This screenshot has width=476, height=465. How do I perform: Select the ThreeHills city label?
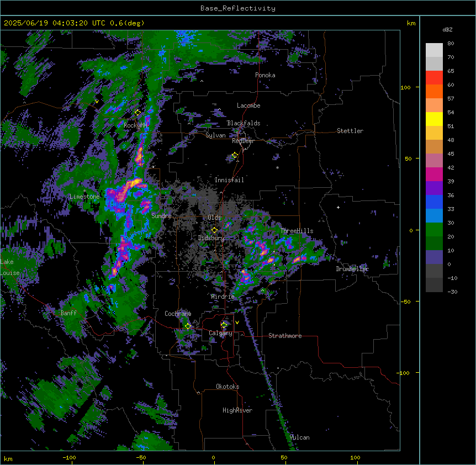(297, 231)
